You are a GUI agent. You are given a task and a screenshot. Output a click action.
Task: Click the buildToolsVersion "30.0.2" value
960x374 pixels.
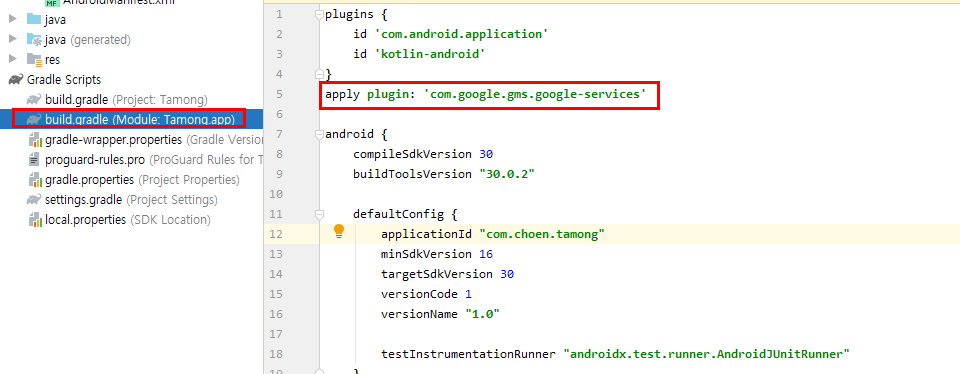pyautogui.click(x=507, y=174)
